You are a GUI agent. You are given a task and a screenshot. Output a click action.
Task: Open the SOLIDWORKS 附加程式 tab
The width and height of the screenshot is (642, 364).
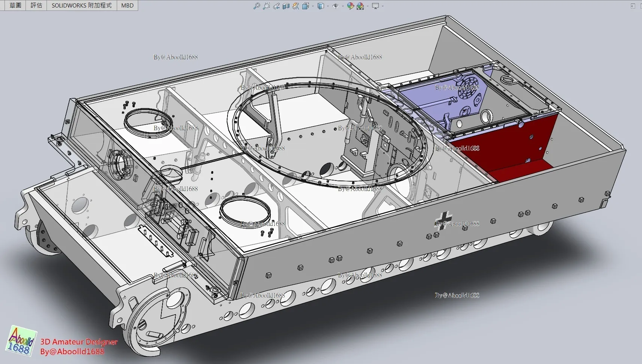coord(81,5)
